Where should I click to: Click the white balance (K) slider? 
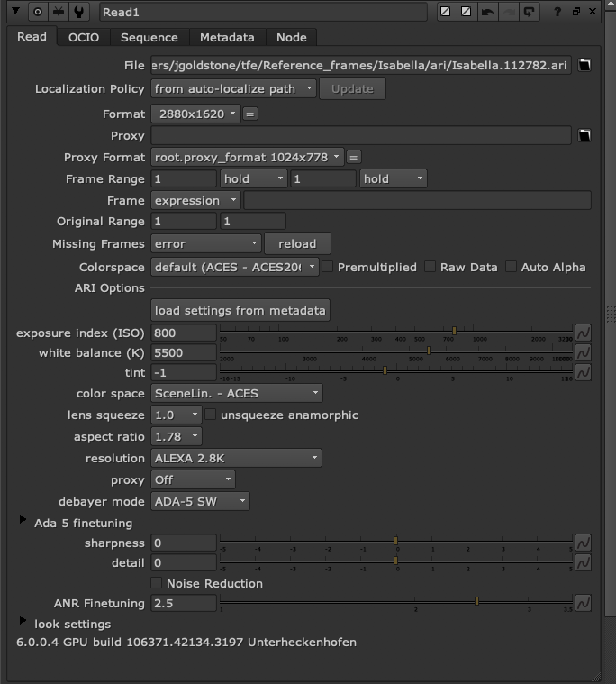point(396,351)
